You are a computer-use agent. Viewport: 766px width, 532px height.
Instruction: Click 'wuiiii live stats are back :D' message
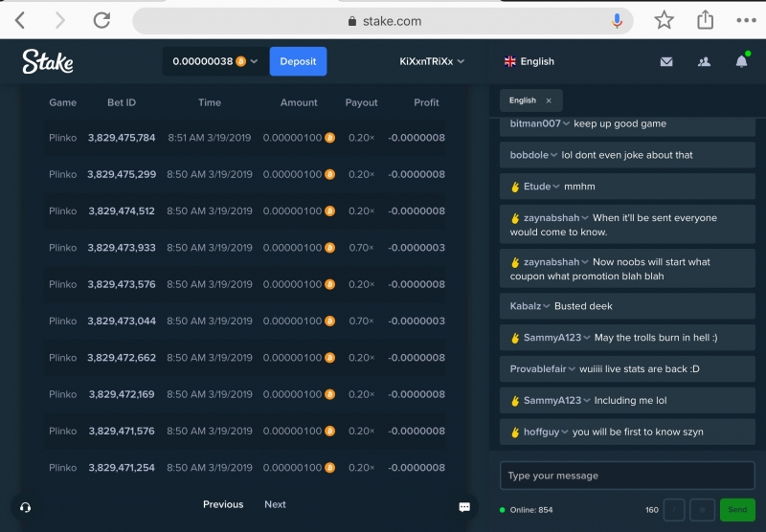(x=639, y=369)
